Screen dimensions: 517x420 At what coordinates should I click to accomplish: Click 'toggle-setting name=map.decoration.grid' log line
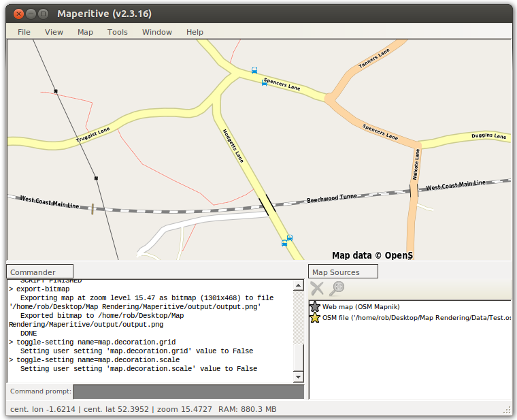pyautogui.click(x=96, y=342)
